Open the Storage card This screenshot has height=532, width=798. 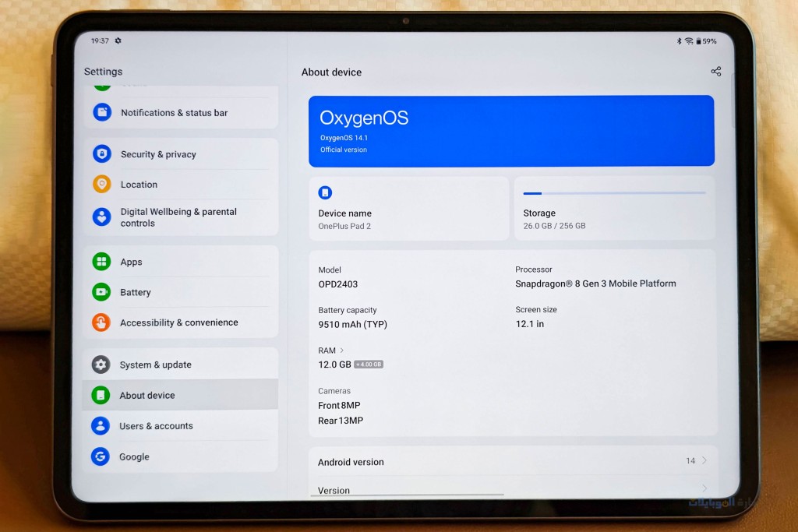click(615, 209)
